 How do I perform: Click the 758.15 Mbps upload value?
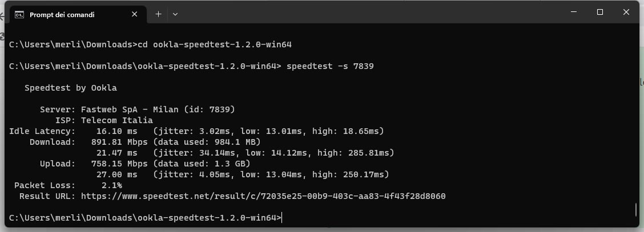coord(122,164)
